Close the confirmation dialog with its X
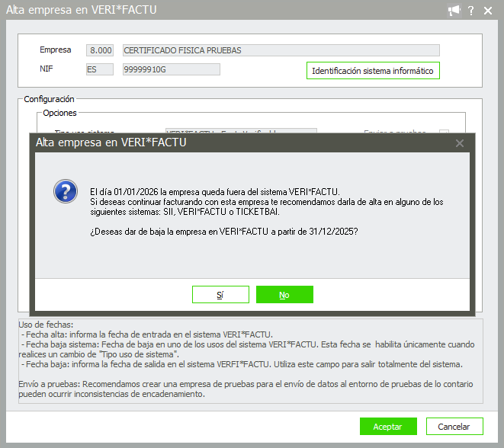Viewport: 504px width, 448px height. tap(460, 142)
